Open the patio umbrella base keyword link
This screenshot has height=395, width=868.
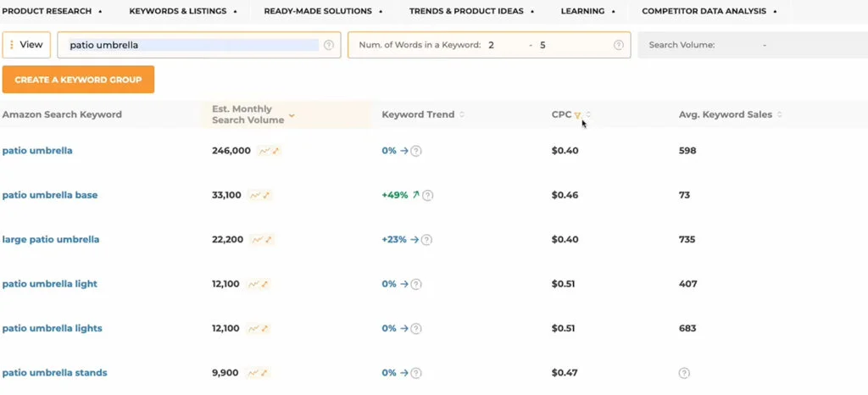[x=50, y=195]
